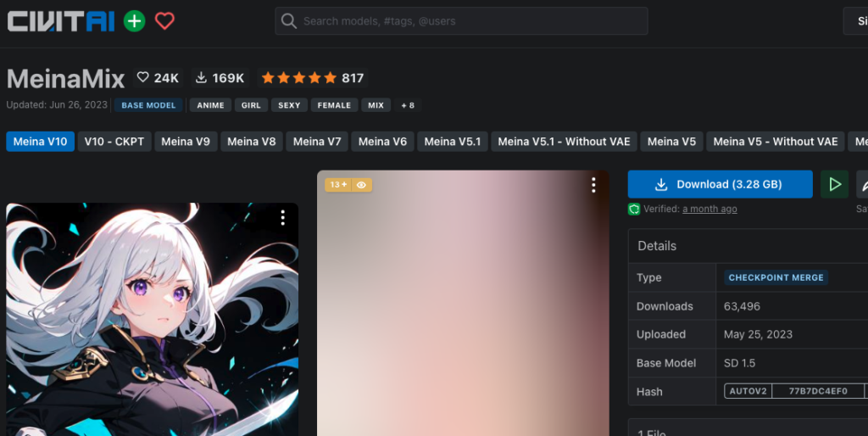868x436 pixels.
Task: Select the SEXY tag
Action: 289,105
